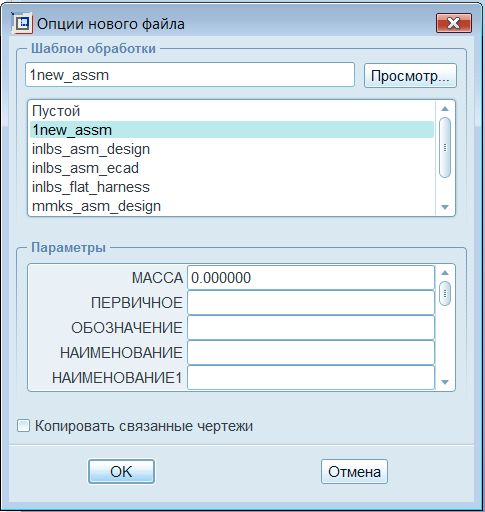Close the Опции нового файла dialog
This screenshot has width=485, height=512.
454,23
